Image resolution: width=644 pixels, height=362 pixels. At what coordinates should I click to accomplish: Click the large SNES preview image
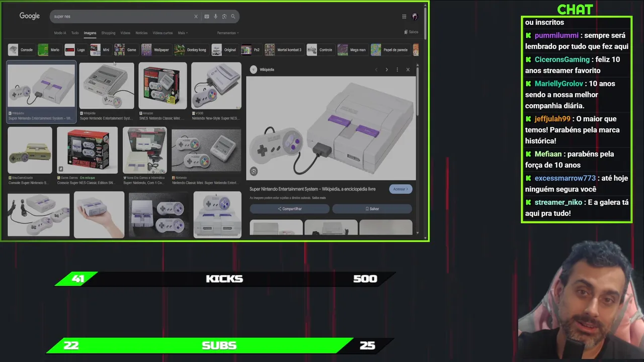(331, 128)
